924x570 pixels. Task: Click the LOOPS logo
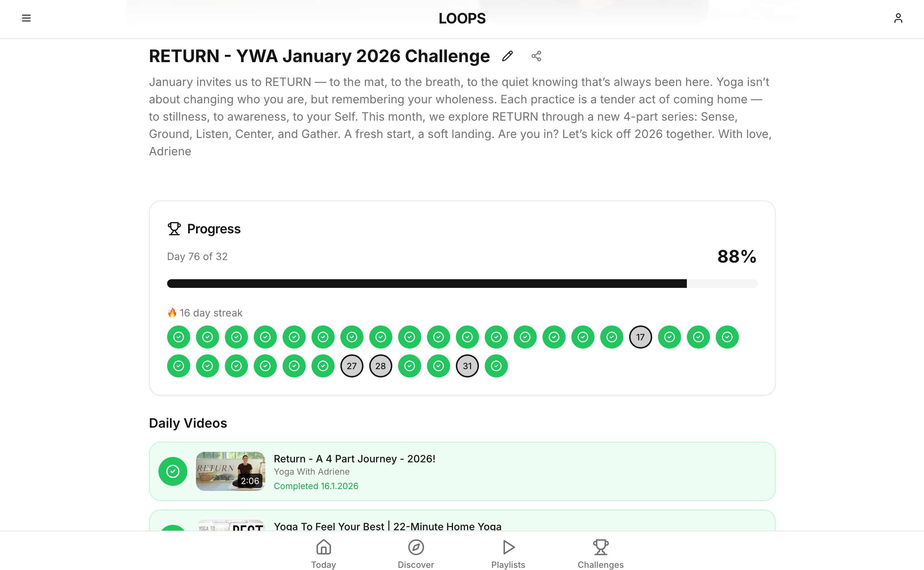tap(462, 18)
